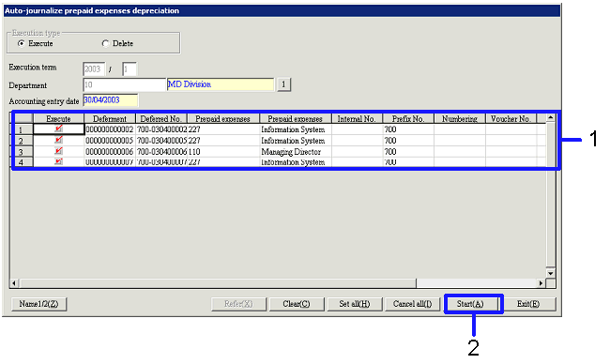Click the MD Division name field
610x364 pixels.
pos(221,84)
